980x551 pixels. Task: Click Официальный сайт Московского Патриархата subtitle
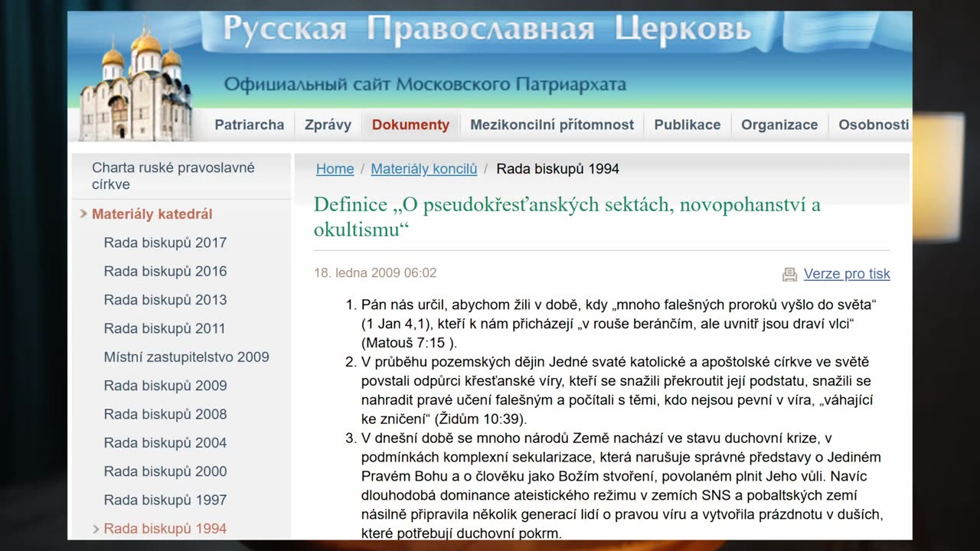[x=425, y=84]
